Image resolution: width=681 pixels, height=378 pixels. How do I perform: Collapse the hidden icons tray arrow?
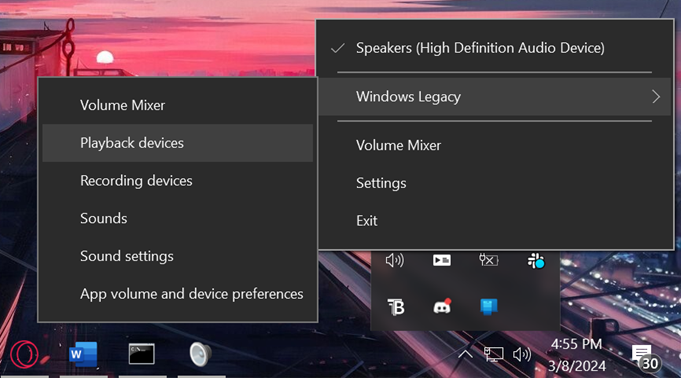(x=465, y=354)
